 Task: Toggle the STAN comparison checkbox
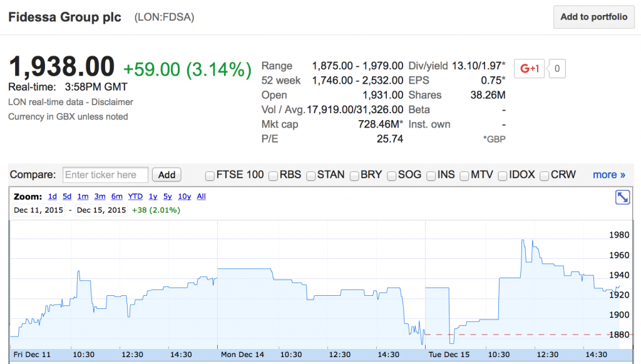tap(310, 176)
